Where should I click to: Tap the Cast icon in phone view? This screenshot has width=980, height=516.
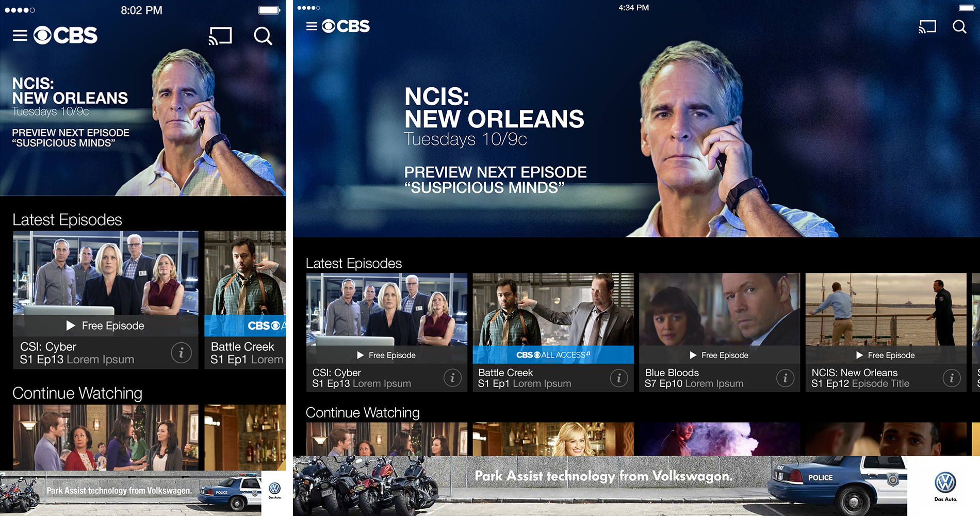tap(220, 36)
